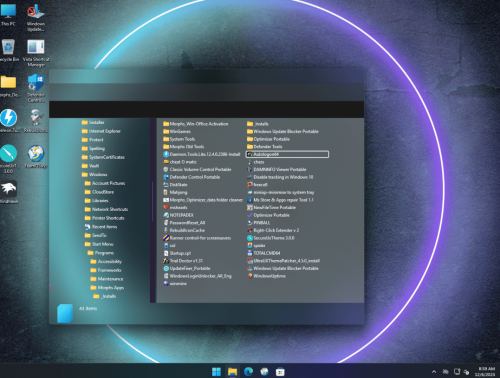Click the clock in the system tray
This screenshot has width=500, height=378.
coord(486,372)
